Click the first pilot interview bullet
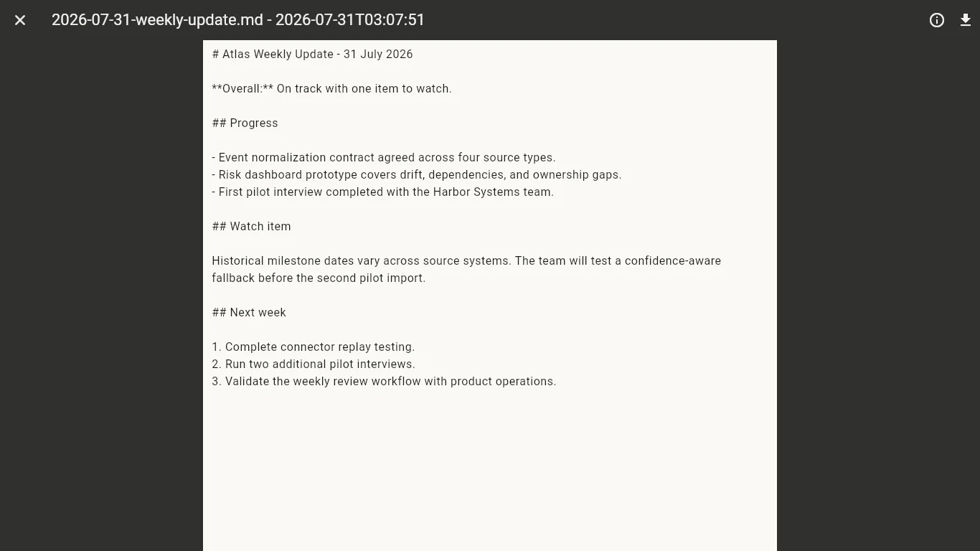 pos(383,192)
